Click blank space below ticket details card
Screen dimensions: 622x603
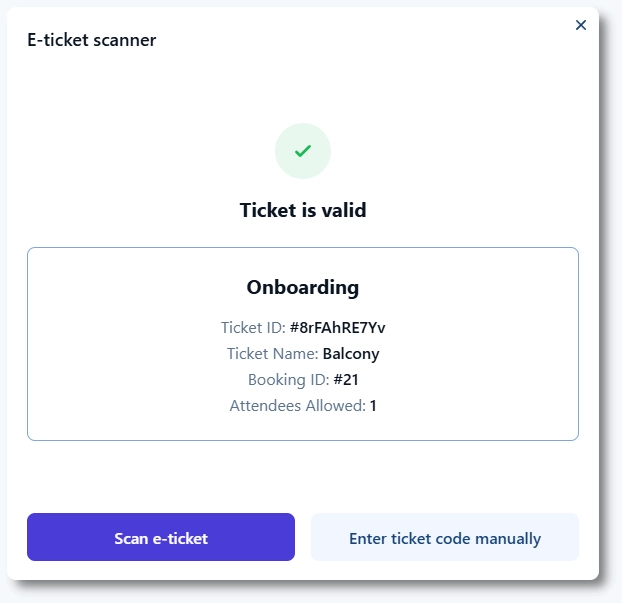tap(303, 475)
